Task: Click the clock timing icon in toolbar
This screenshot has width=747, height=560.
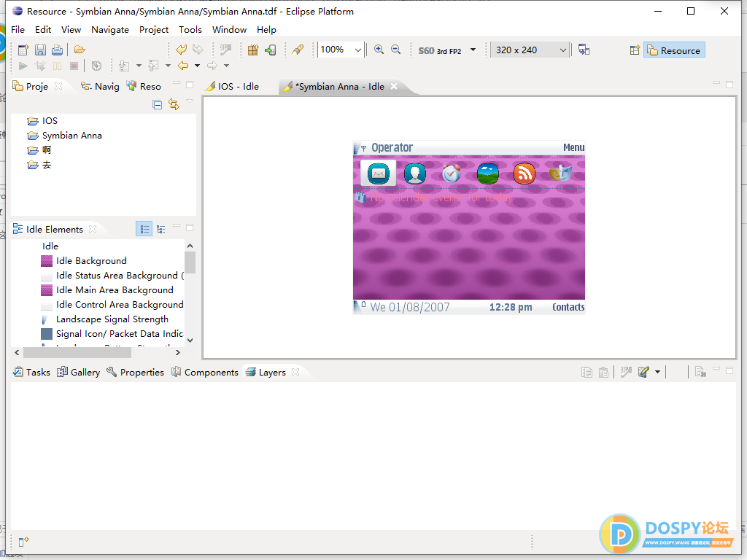Action: click(x=97, y=66)
